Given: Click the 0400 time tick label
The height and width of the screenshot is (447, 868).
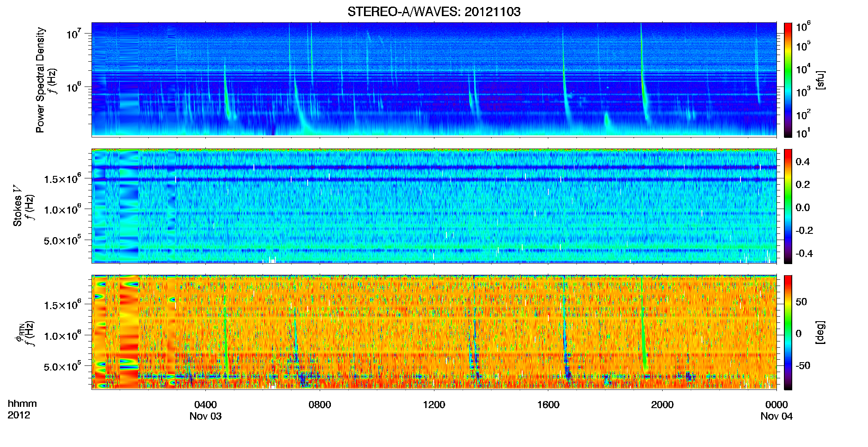Looking at the screenshot, I should [x=205, y=405].
